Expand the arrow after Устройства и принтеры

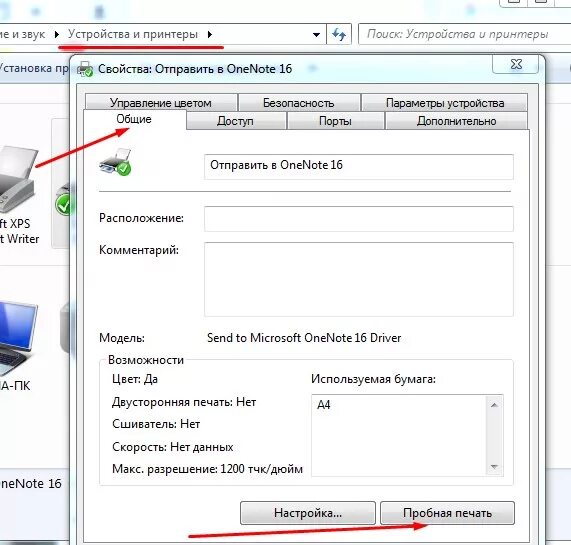coord(210,35)
